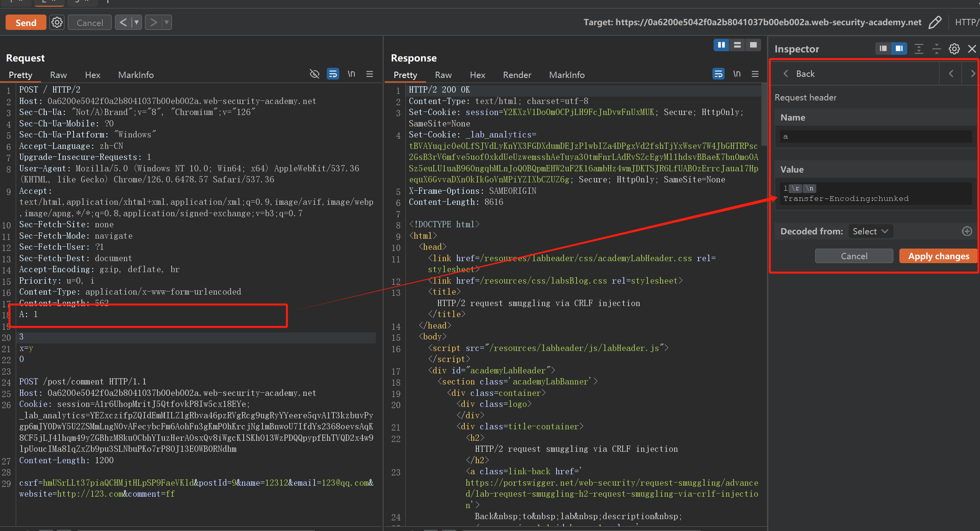Open the history back dropdown arrow
The image size is (980, 531).
[x=137, y=22]
